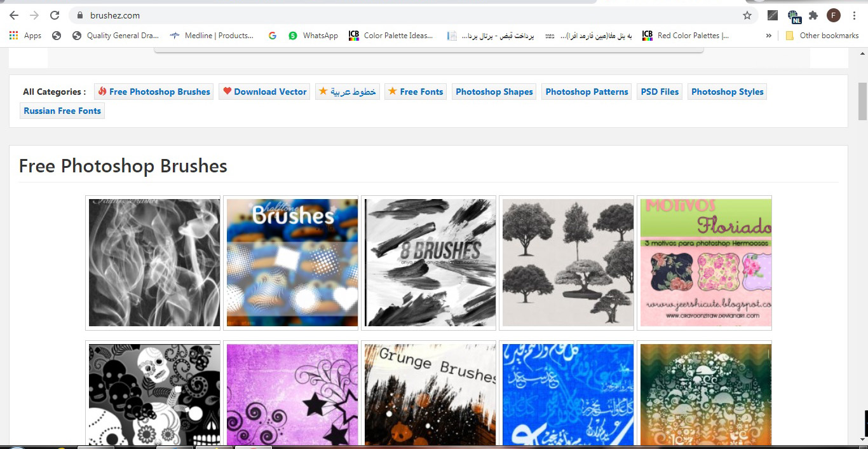Click the vertical page scrollbar thumb
The width and height of the screenshot is (868, 449).
[x=862, y=102]
